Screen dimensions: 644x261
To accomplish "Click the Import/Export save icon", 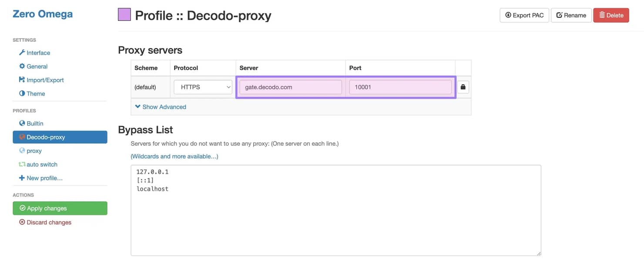I will coord(22,80).
